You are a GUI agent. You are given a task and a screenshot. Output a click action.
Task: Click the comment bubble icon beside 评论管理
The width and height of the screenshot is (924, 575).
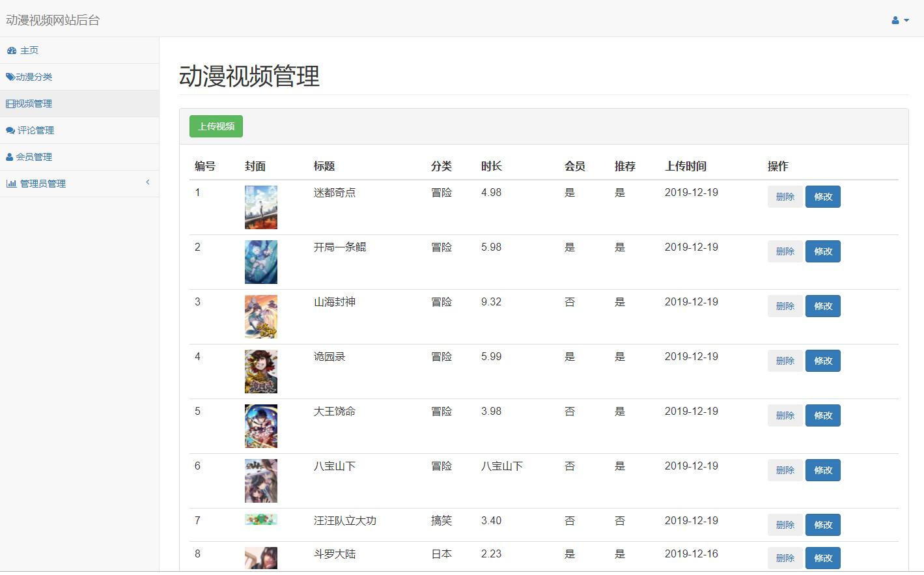[9, 130]
